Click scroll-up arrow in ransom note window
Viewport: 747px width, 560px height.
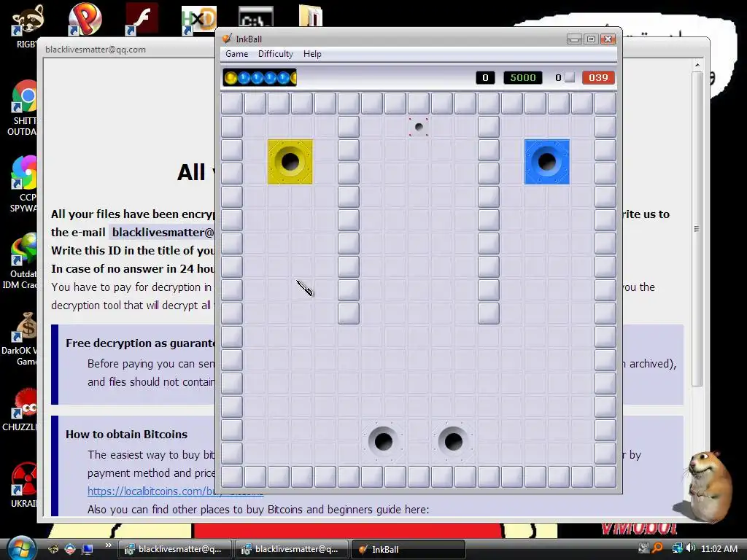pyautogui.click(x=697, y=65)
